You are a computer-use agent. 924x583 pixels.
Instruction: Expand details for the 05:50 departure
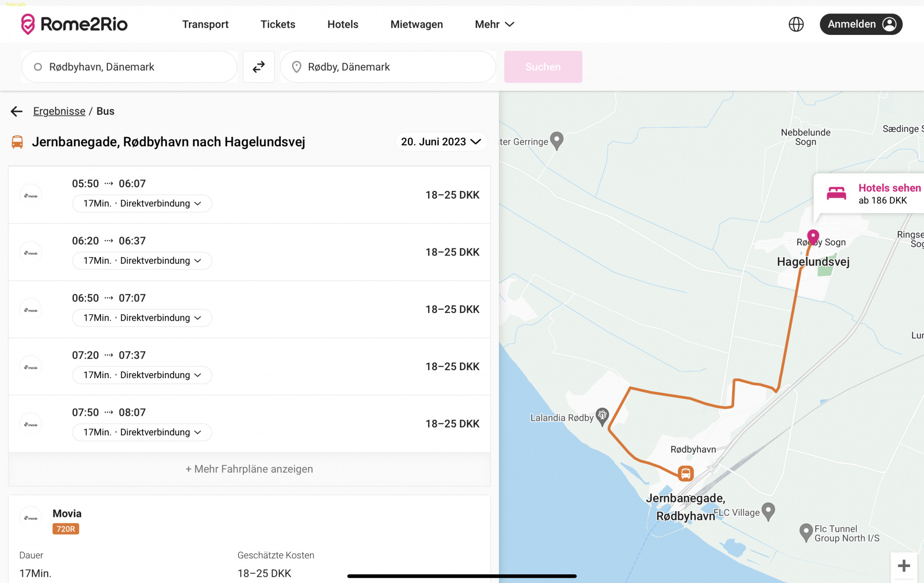coord(142,204)
